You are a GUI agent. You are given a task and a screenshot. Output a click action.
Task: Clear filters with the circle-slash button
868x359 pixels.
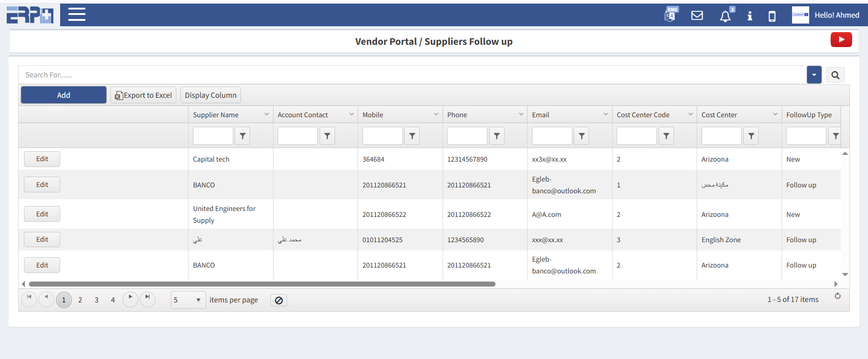[x=278, y=300]
